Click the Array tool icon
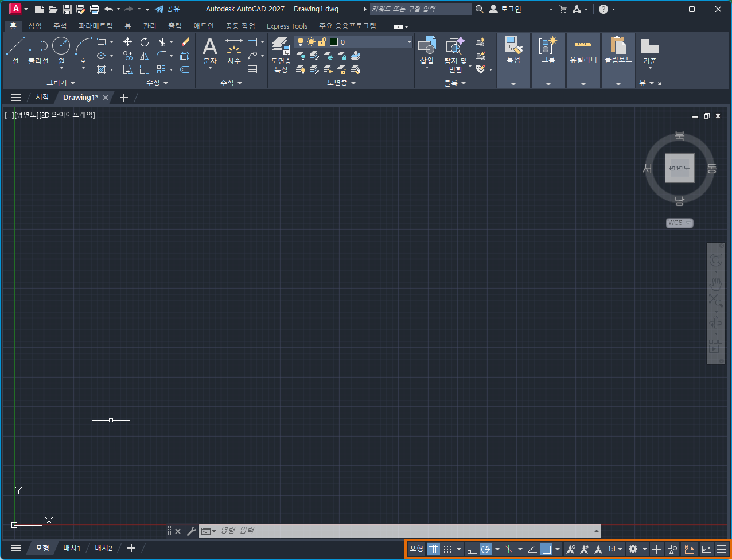 point(161,69)
